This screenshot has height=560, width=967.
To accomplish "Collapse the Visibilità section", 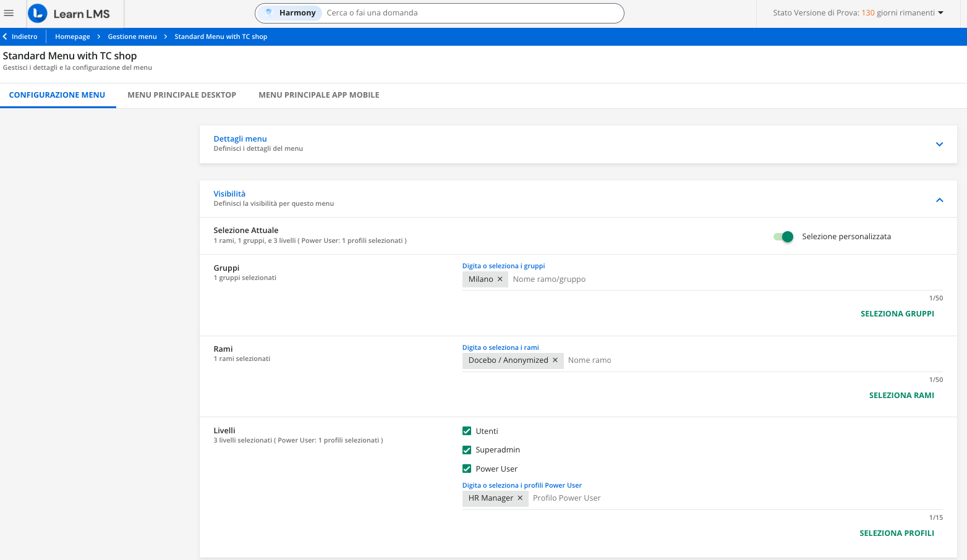I will pos(939,200).
